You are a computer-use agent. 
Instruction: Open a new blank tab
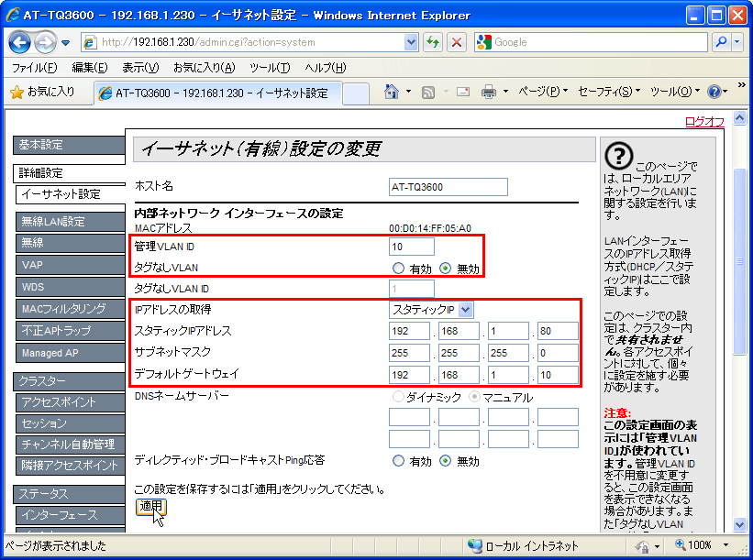tap(356, 93)
